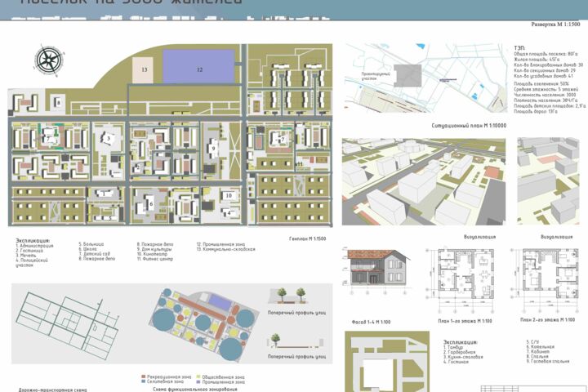This screenshot has width=588, height=392.
Task: Click the '11. Фитнес центр' legend entry
Action: (x=155, y=259)
